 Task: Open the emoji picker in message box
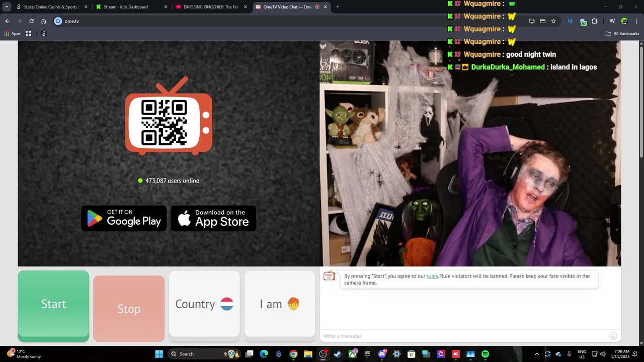tap(613, 336)
